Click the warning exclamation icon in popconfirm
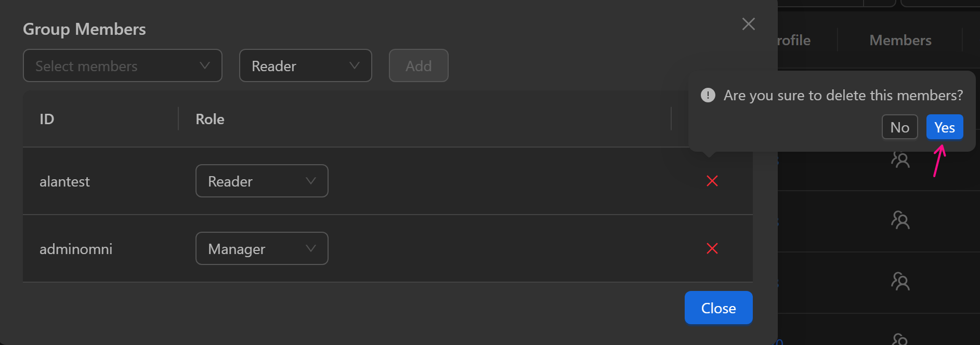Screen dimensions: 980x345 click(708, 95)
